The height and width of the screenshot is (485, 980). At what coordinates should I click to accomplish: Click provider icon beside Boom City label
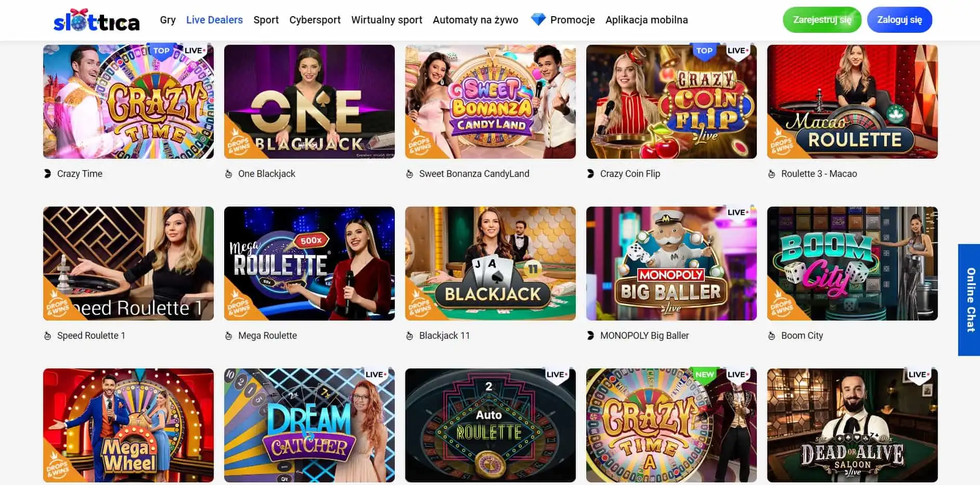pos(771,336)
